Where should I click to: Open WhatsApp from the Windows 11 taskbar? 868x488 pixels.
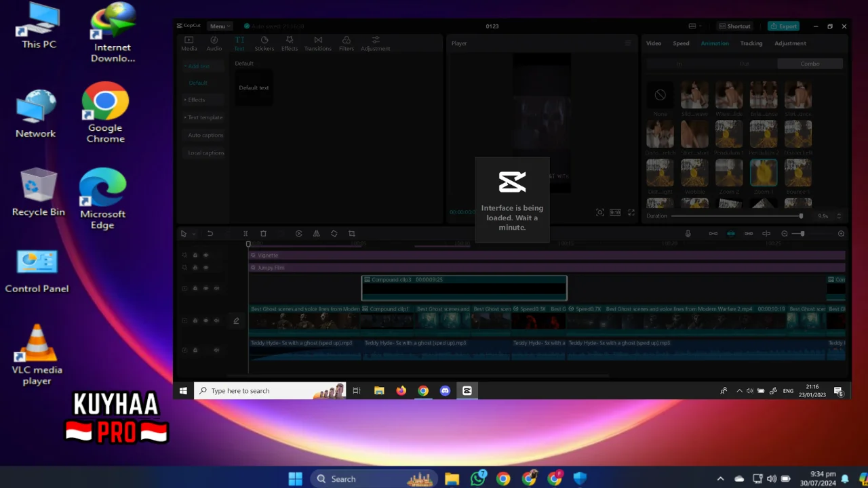pyautogui.click(x=478, y=479)
